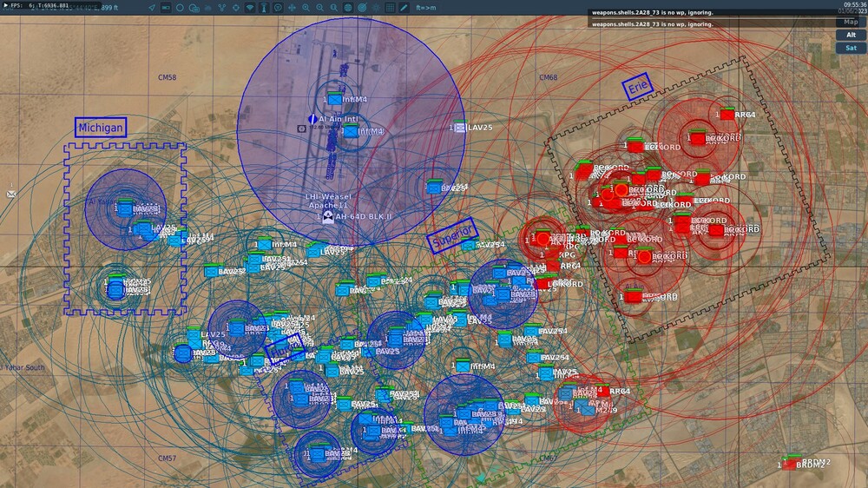Image resolution: width=868 pixels, height=488 pixels.
Task: Click the Superior zone label
Action: [x=452, y=236]
